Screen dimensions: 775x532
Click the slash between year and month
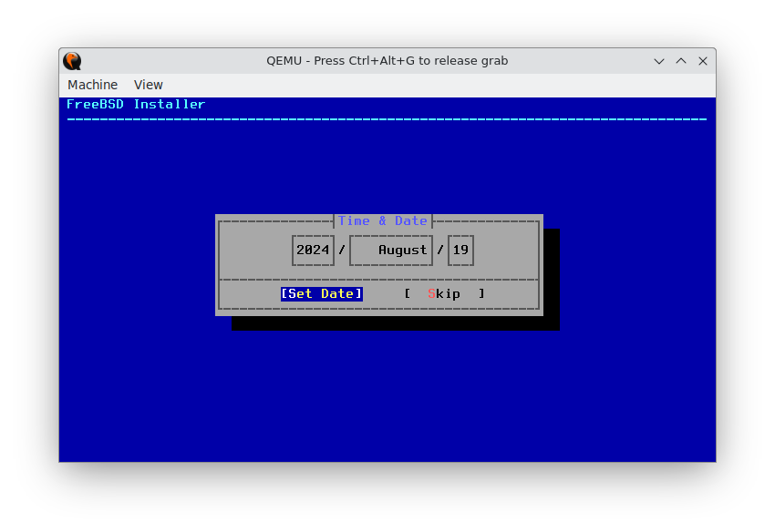tap(341, 250)
